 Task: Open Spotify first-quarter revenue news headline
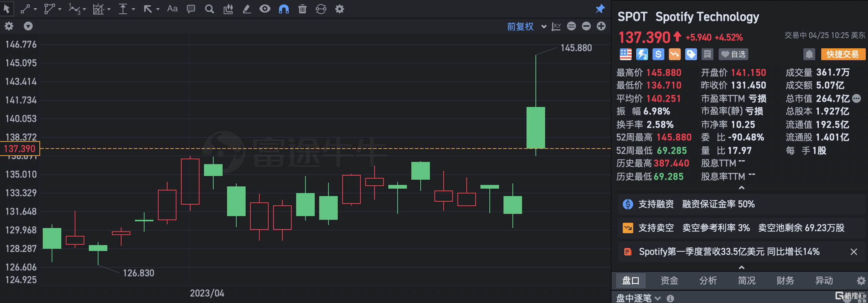tap(729, 252)
